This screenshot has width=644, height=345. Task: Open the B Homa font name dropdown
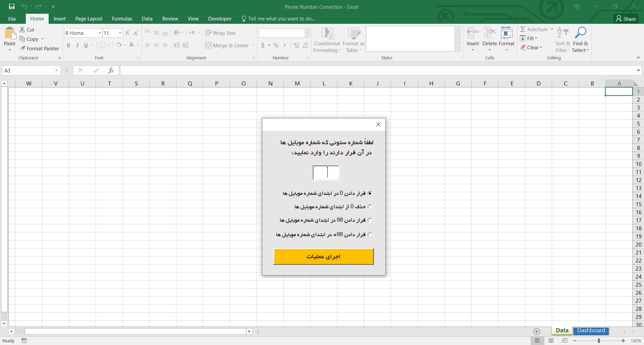(x=100, y=33)
